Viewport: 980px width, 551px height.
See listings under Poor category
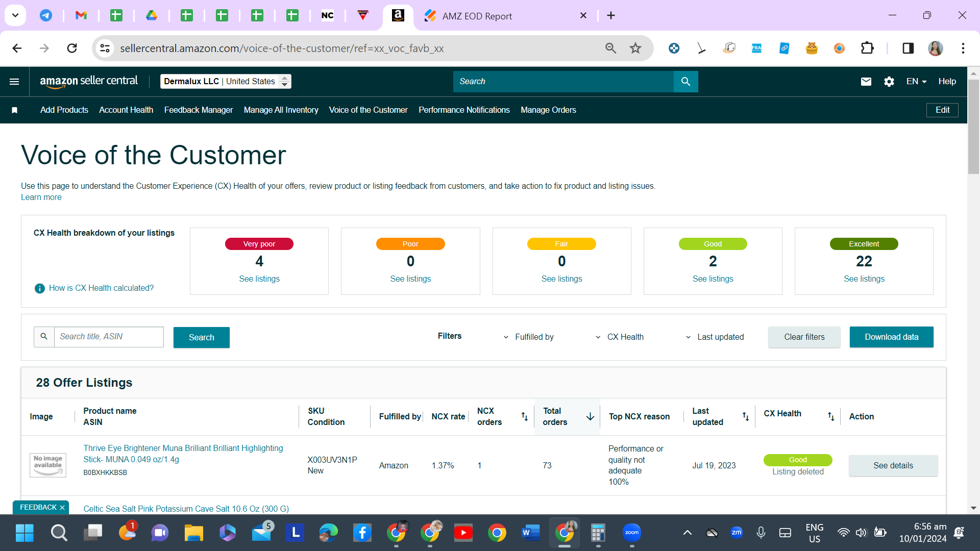tap(410, 279)
